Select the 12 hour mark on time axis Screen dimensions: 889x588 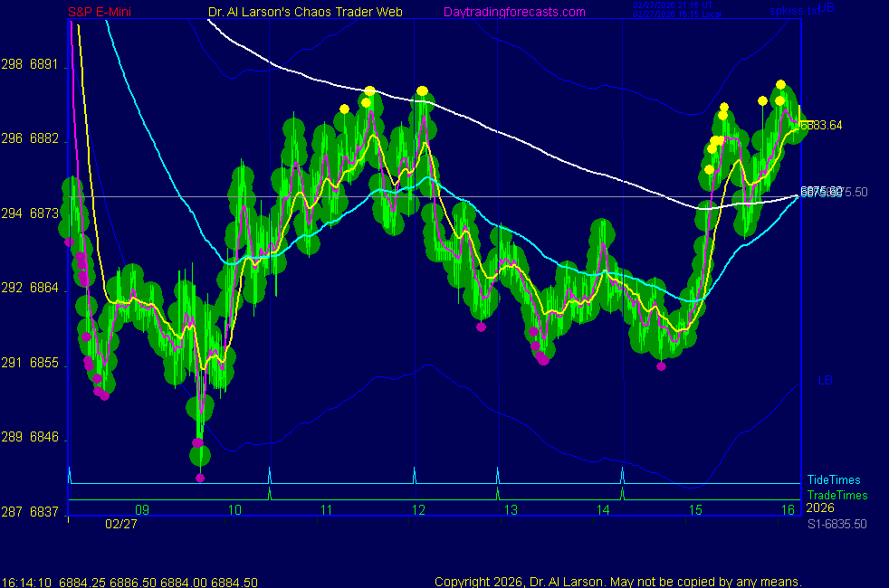418,510
